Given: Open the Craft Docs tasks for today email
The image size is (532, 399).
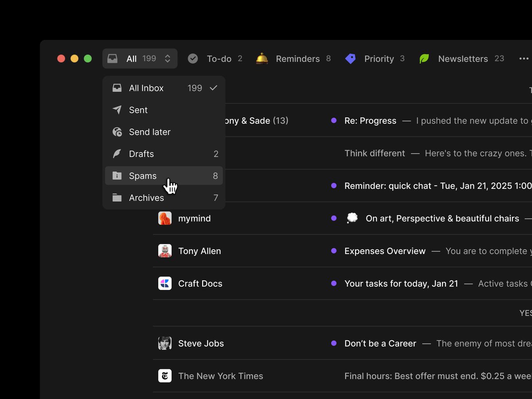Looking at the screenshot, I should [401, 284].
